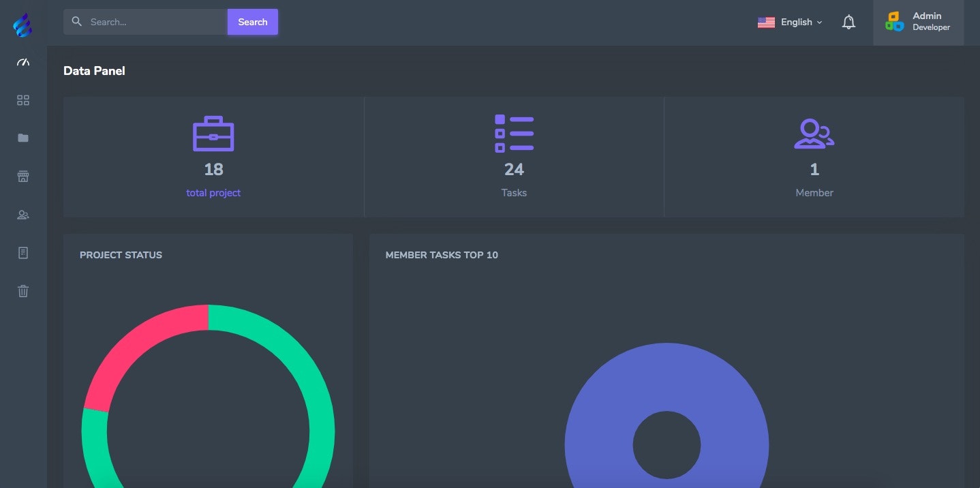Click the Member people icon

814,134
